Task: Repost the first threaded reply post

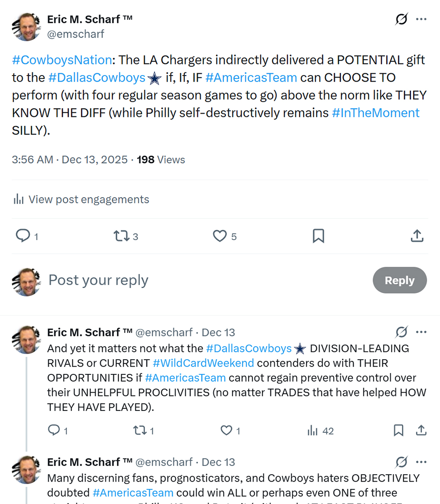Action: pos(138,430)
